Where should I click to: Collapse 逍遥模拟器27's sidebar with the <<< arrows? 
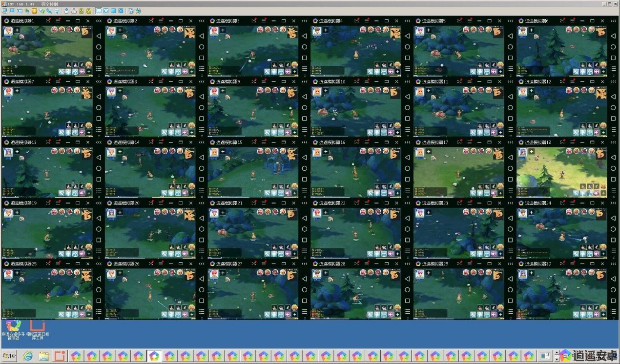pos(305,263)
